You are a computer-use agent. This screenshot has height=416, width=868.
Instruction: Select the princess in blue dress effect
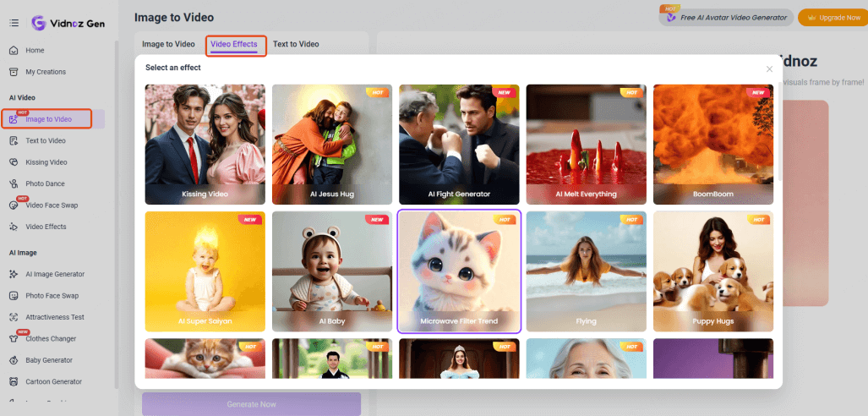tap(459, 359)
